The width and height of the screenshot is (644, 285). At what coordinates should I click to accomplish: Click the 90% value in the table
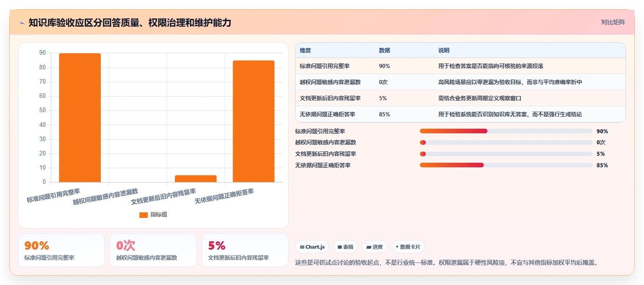coord(384,66)
